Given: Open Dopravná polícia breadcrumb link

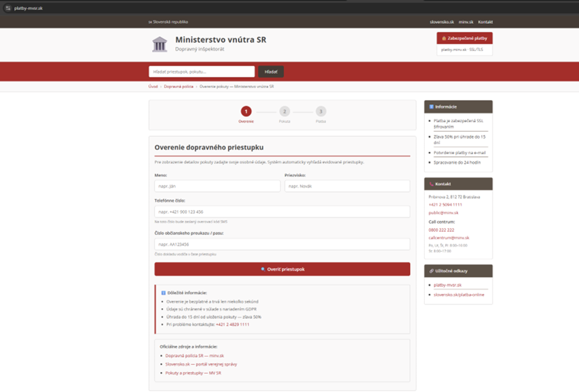Looking at the screenshot, I should [x=179, y=87].
